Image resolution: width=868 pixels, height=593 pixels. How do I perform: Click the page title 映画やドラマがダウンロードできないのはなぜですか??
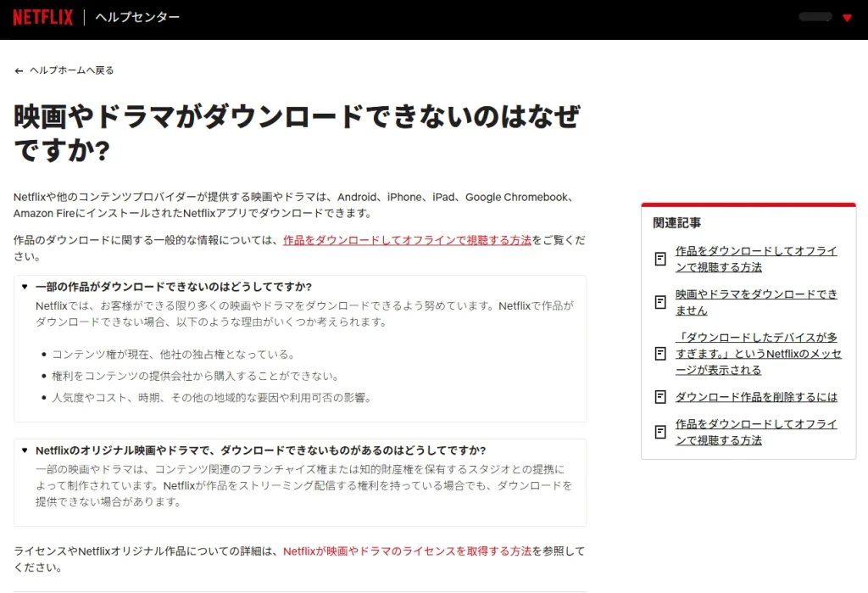297,133
